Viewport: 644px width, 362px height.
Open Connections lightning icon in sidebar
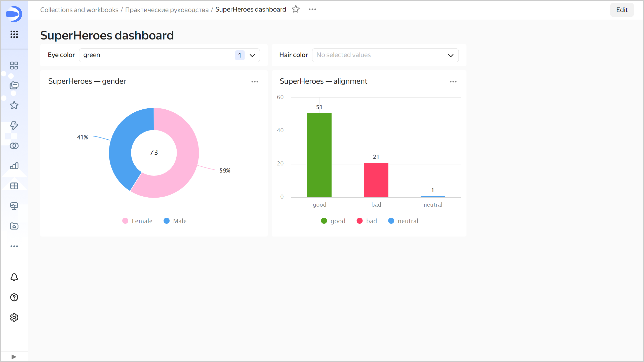pos(14,125)
